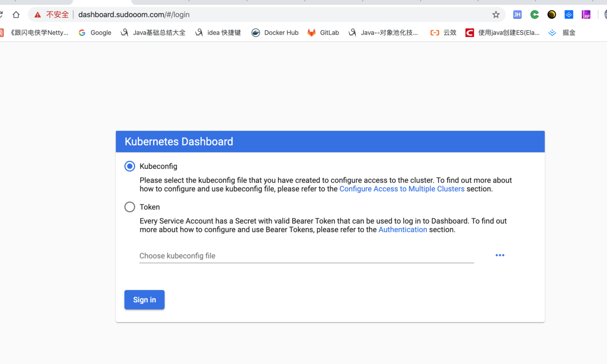Click the Choose kubeconfig file field
The image size is (607, 364).
[x=306, y=256]
